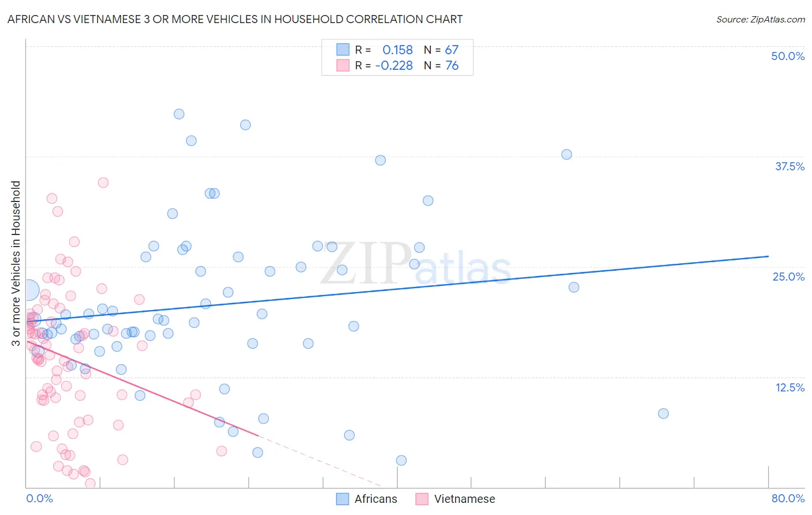
Task: Click the 80.0% x-axis label
Action: [x=788, y=498]
